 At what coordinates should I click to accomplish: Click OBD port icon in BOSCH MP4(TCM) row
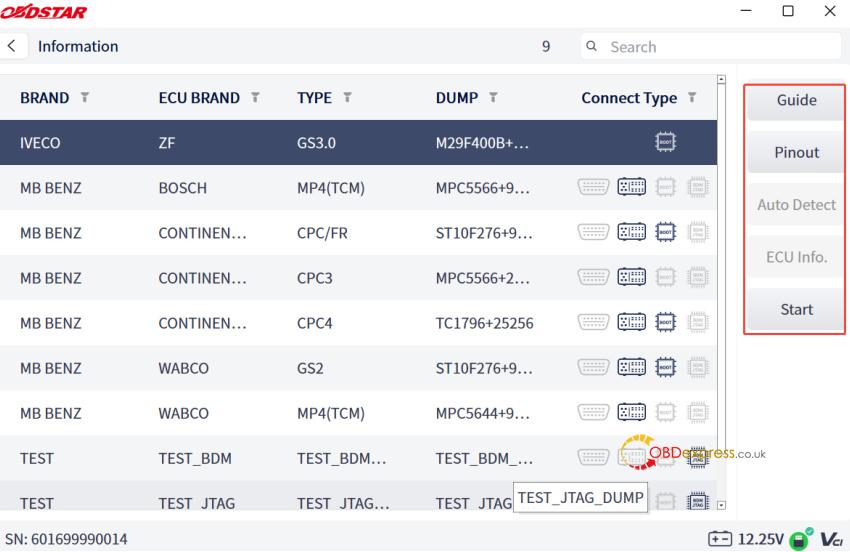click(x=594, y=187)
